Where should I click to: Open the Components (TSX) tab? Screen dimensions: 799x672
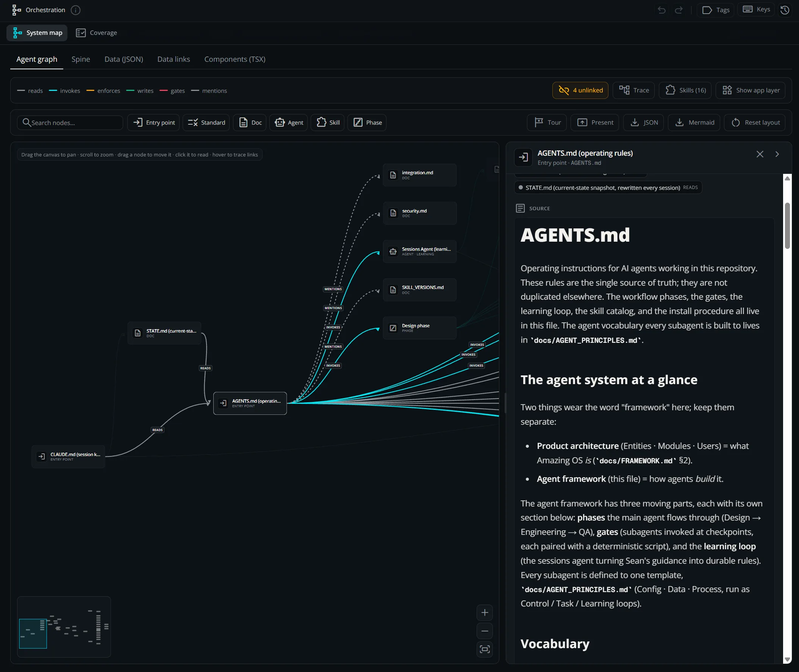click(235, 59)
